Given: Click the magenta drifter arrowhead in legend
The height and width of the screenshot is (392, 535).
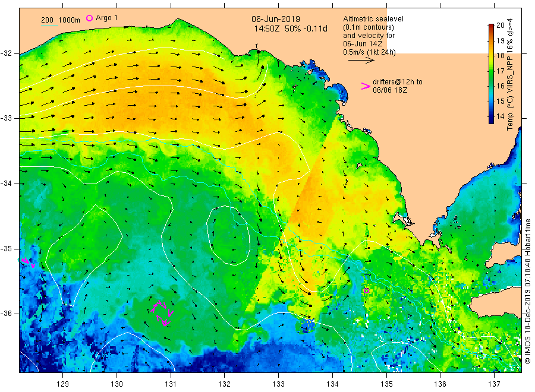Looking at the screenshot, I should pos(366,86).
